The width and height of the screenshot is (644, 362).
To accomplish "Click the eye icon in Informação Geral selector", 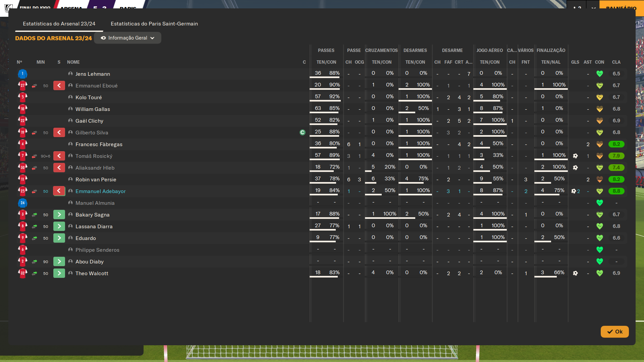I will [103, 38].
